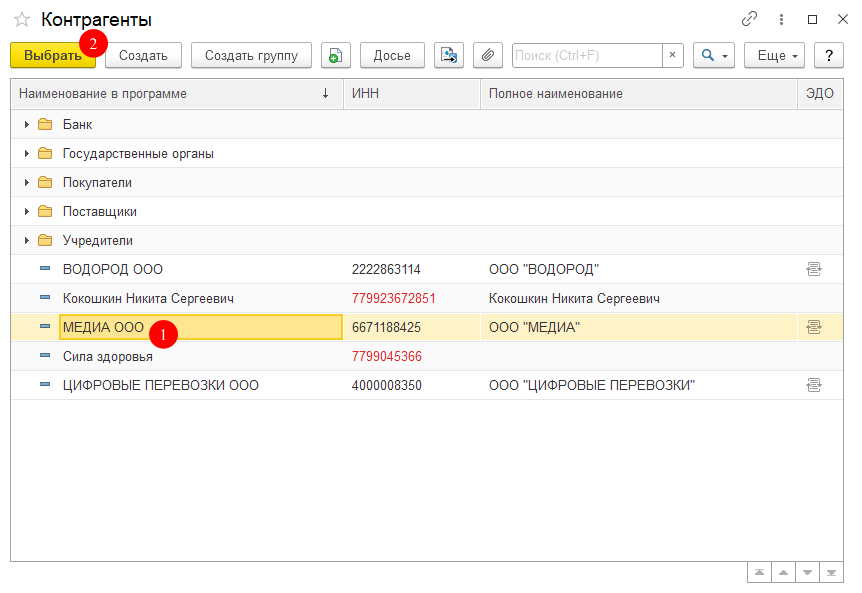Click ЭДО status icon for МЕДИА ООО
Image resolution: width=862 pixels, height=593 pixels.
[x=814, y=328]
